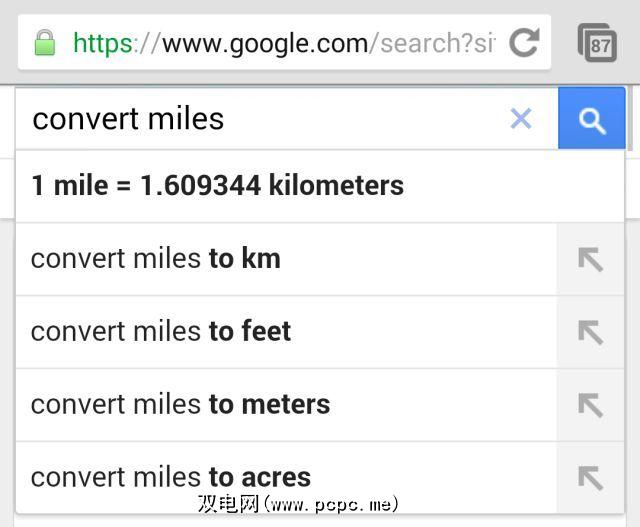Viewport: 640px width, 527px height.
Task: Open the "1 mile = 1.609344 kilometers" answer
Action: (x=218, y=186)
